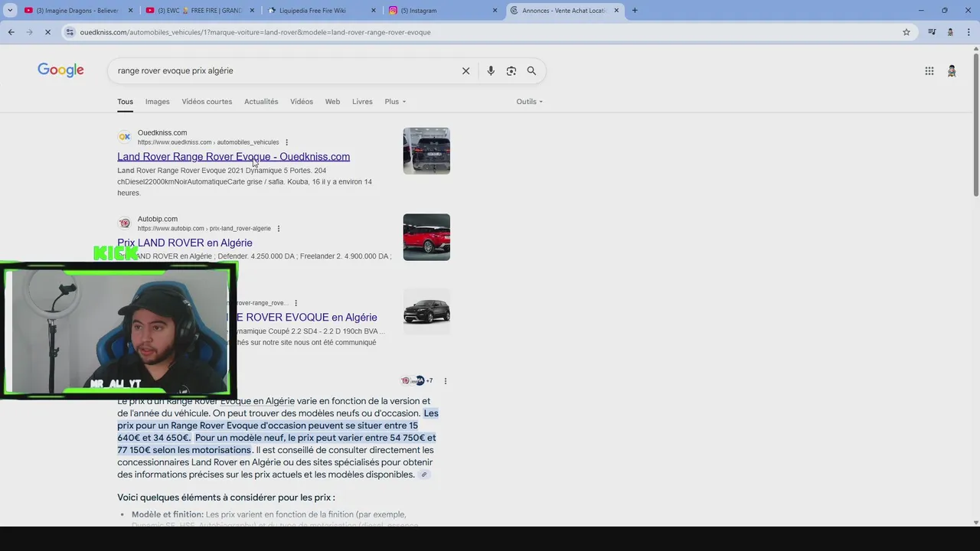
Task: Switch to the Imagine Dragons - Believer tab
Action: click(79, 11)
